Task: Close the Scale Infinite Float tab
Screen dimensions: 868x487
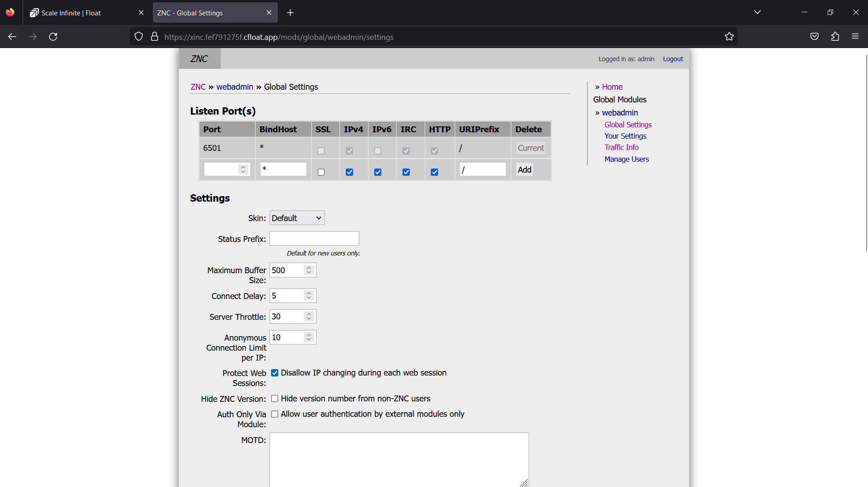Action: [x=141, y=13]
